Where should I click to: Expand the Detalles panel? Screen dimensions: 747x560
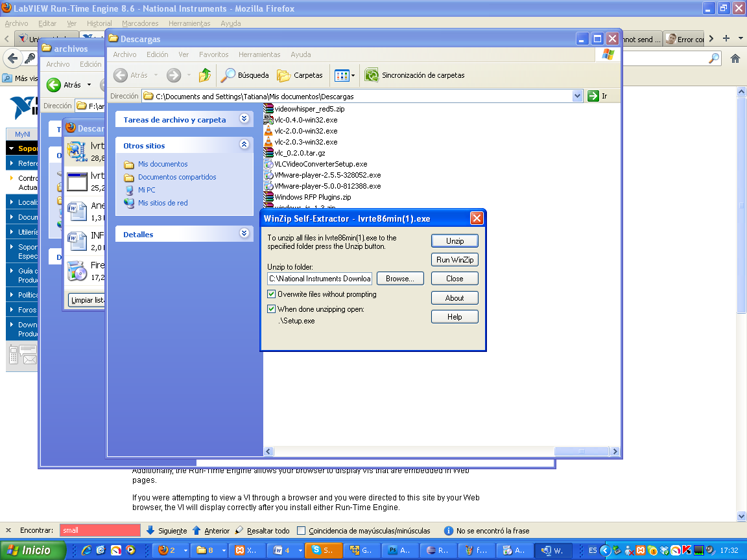click(244, 233)
